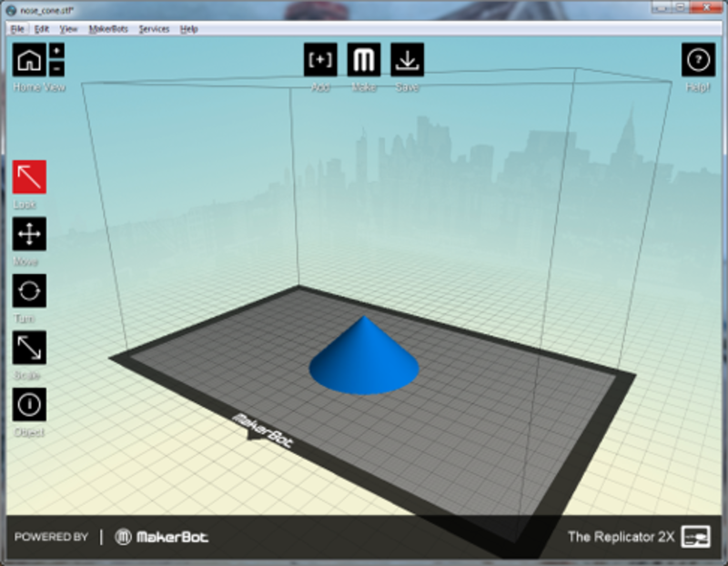This screenshot has height=566, width=728.
Task: Select the red Look tool
Action: click(x=29, y=177)
